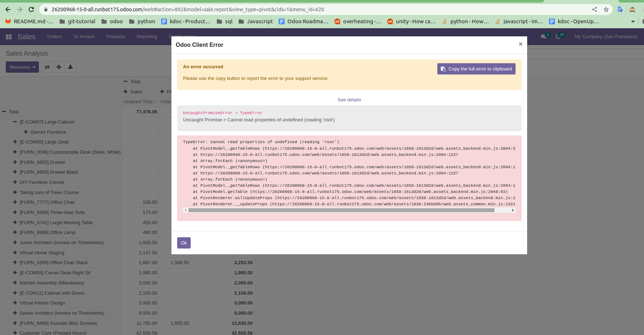Download the pivot data via the download icon
Viewport: 644px width, 335px height.
tap(70, 67)
